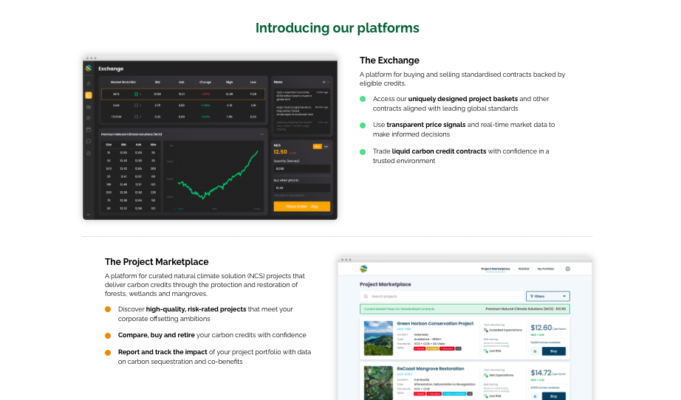Open the user profile icon in Exchange sidebar
The image size is (681, 400).
tap(89, 83)
